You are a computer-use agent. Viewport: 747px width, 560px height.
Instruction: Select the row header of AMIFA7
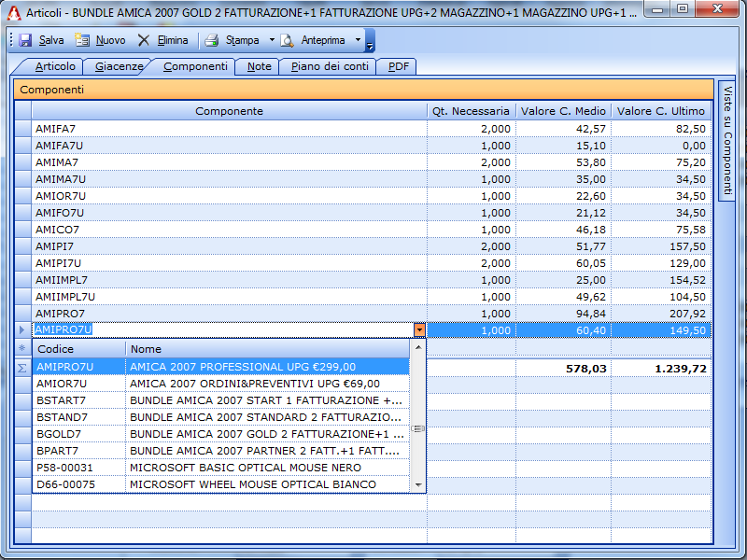[x=22, y=129]
